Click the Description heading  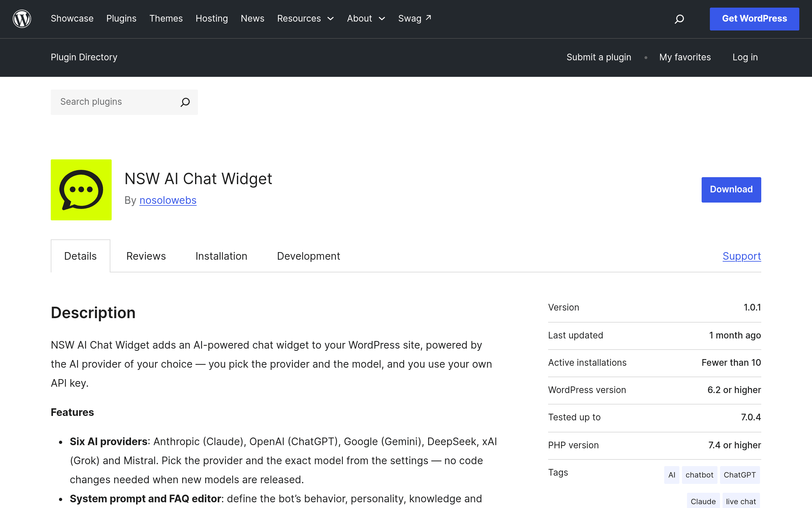[x=93, y=313]
